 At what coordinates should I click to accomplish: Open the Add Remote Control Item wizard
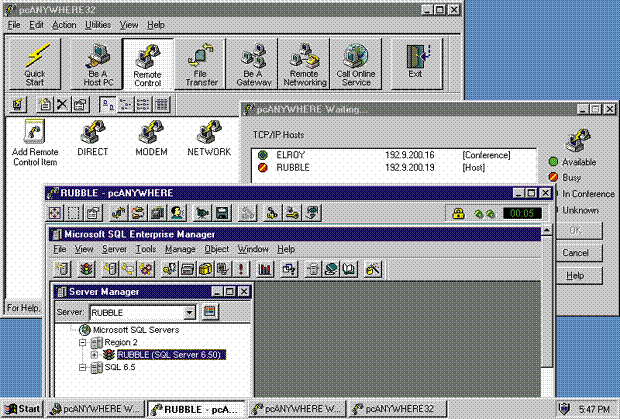[35, 143]
